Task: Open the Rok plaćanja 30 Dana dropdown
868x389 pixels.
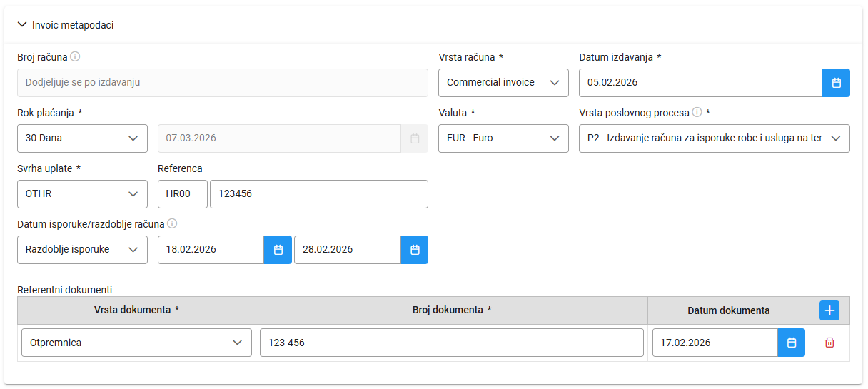Action: point(82,138)
